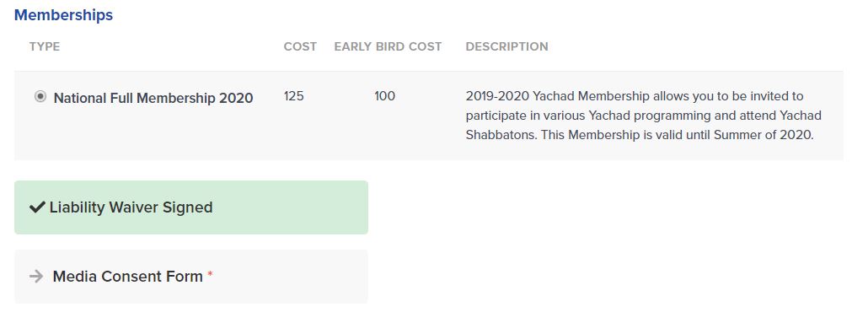868x323 pixels.
Task: Click the red required asterisk marker
Action: [x=211, y=275]
